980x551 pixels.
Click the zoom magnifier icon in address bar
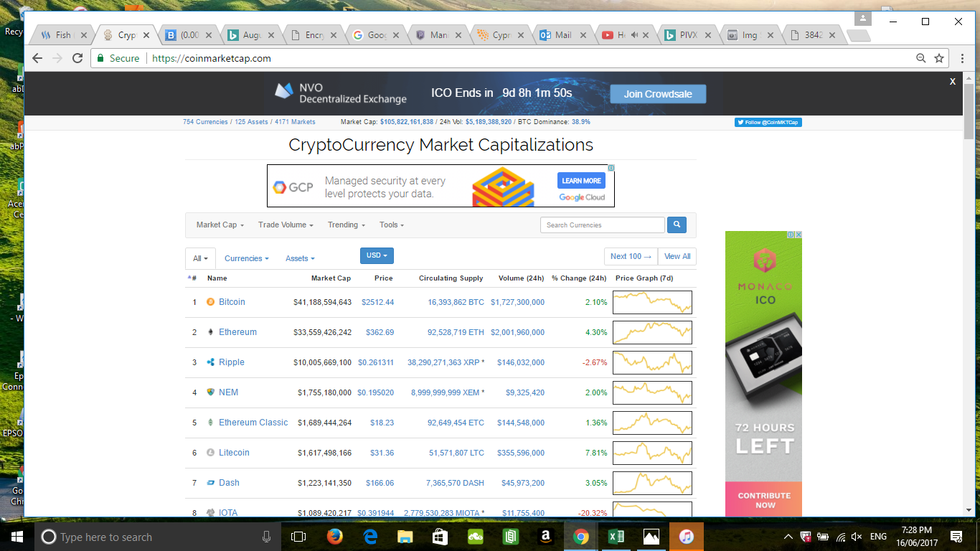click(x=921, y=58)
